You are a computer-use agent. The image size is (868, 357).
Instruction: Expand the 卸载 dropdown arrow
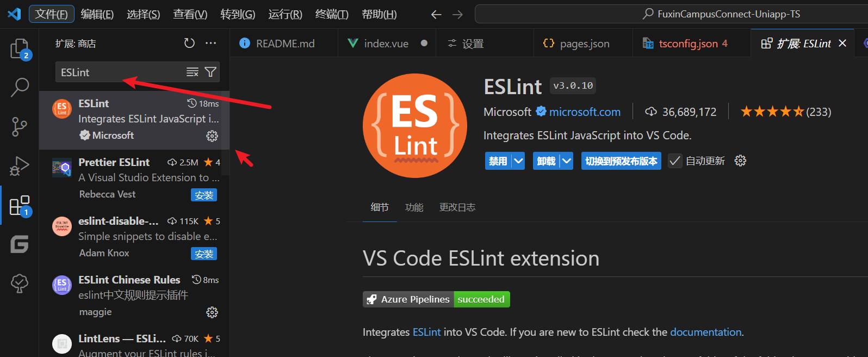point(567,161)
